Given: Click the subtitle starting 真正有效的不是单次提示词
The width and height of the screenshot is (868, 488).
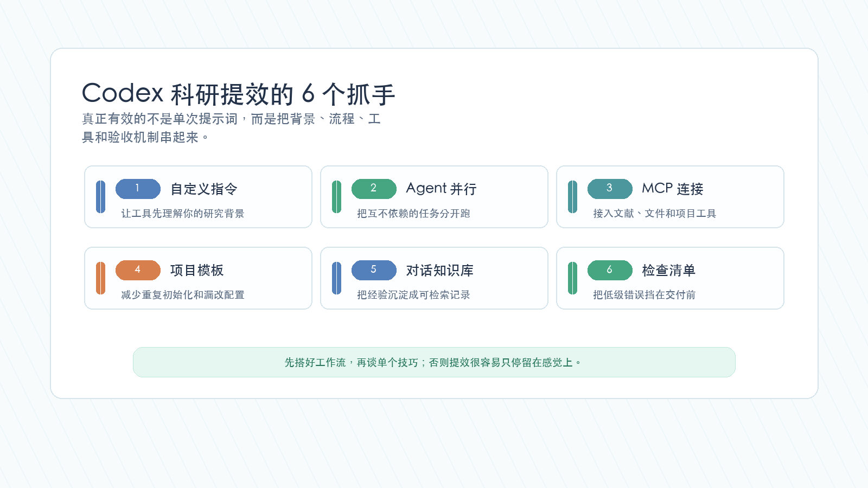Looking at the screenshot, I should click(x=232, y=128).
